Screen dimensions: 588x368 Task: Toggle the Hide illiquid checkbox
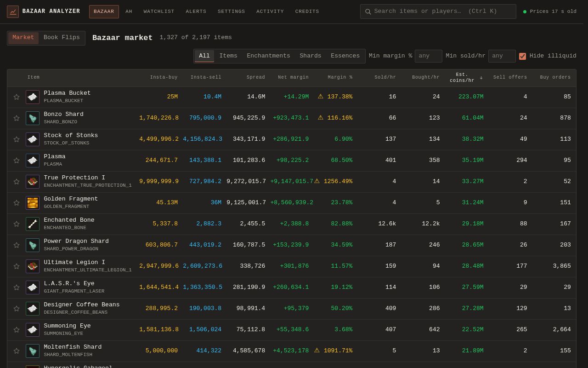tap(522, 56)
